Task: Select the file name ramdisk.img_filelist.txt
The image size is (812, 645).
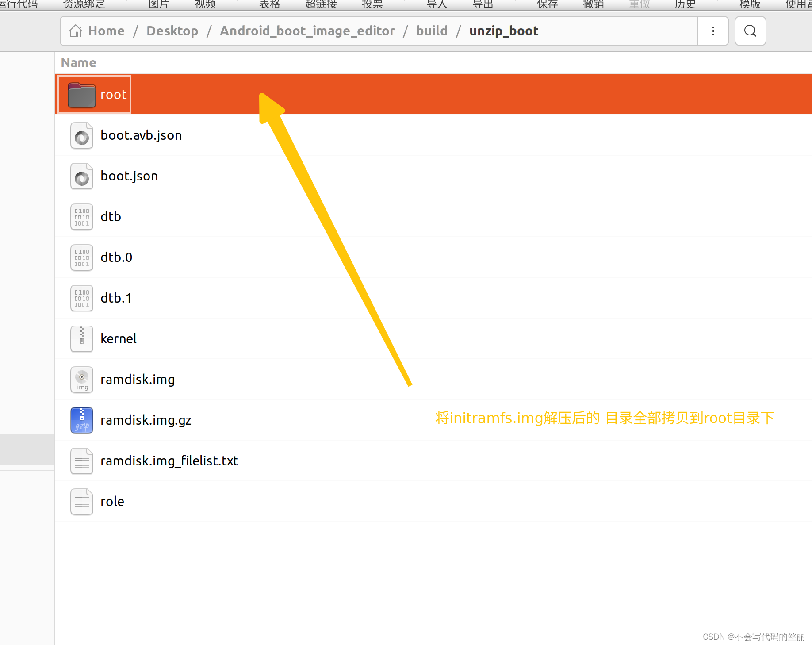Action: click(x=169, y=461)
